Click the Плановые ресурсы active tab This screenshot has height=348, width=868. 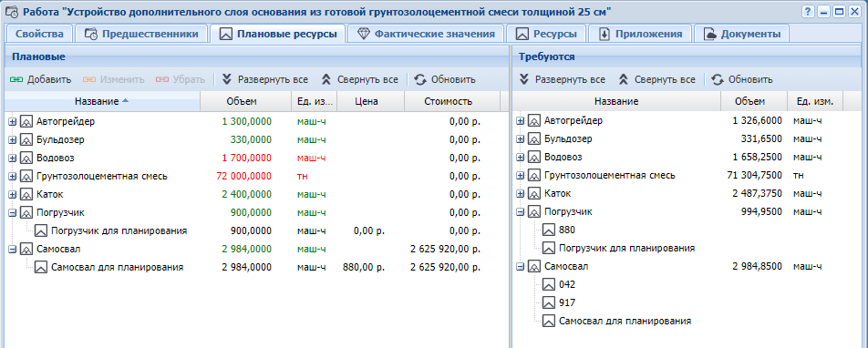[278, 34]
